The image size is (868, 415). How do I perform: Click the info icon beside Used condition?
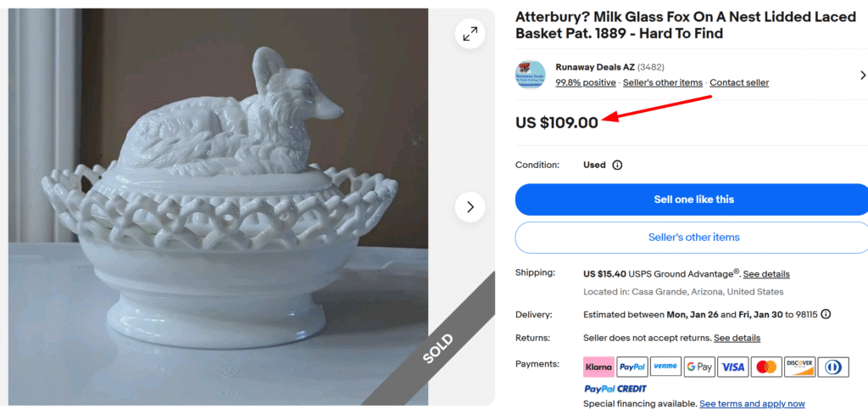617,165
